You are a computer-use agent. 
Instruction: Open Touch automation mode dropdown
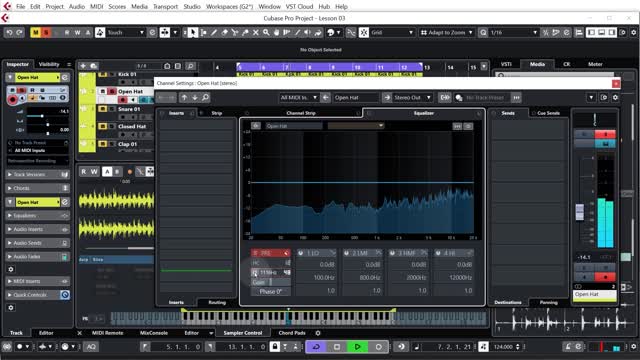click(x=126, y=32)
